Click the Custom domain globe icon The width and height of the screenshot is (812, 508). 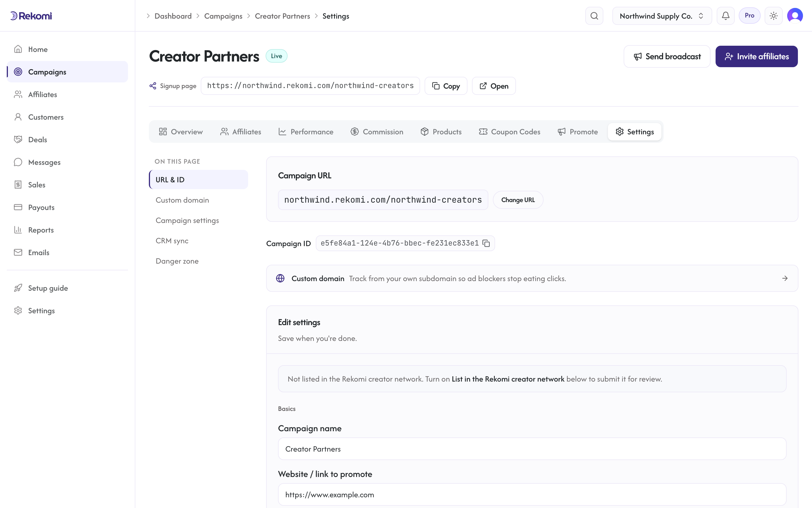coord(280,278)
